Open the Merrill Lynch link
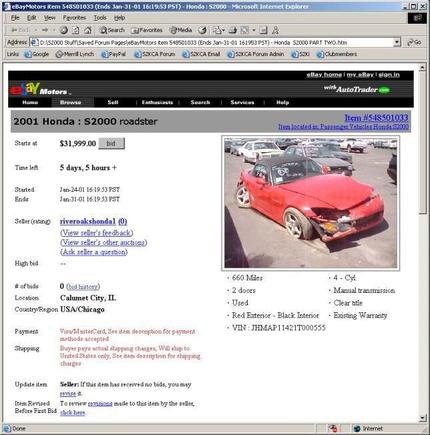The height and width of the screenshot is (435, 430). [x=75, y=54]
